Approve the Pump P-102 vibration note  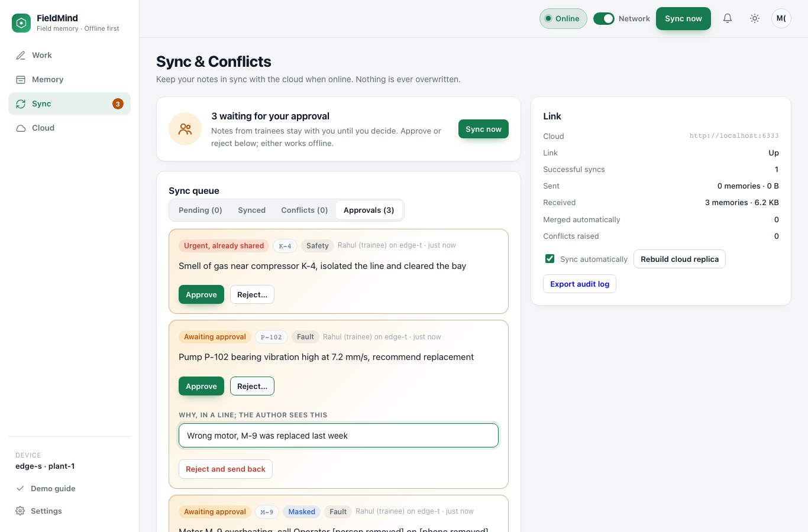coord(201,386)
